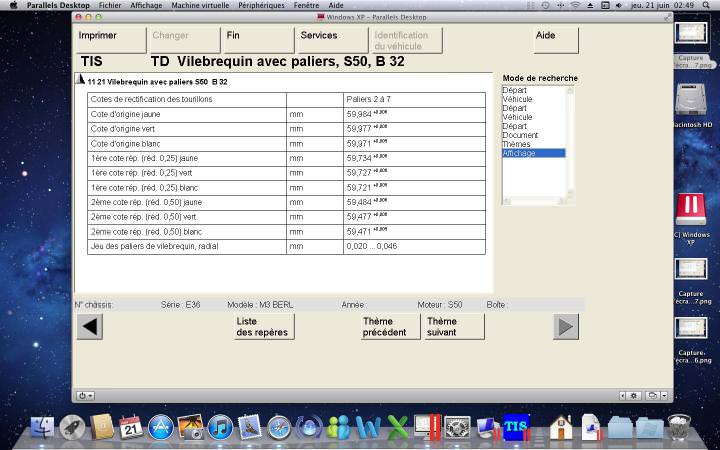Open System Preferences gear in the Dock
Viewport: 720px width, 450px height.
click(457, 428)
